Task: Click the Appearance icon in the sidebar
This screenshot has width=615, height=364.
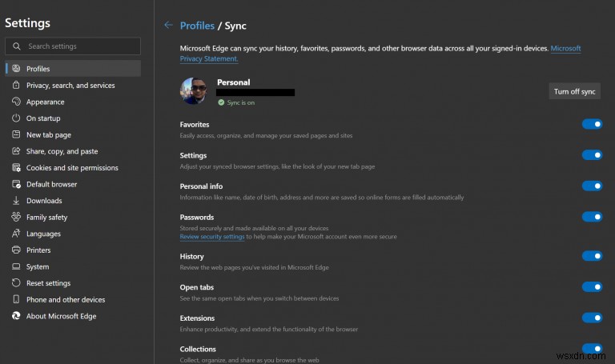Action: point(16,102)
